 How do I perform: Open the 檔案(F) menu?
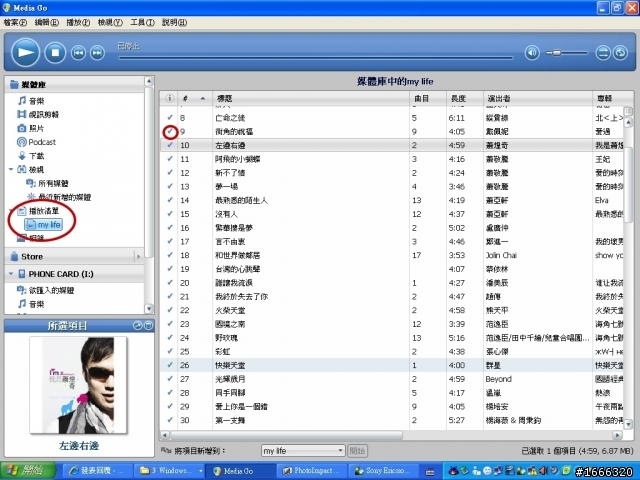coord(16,22)
